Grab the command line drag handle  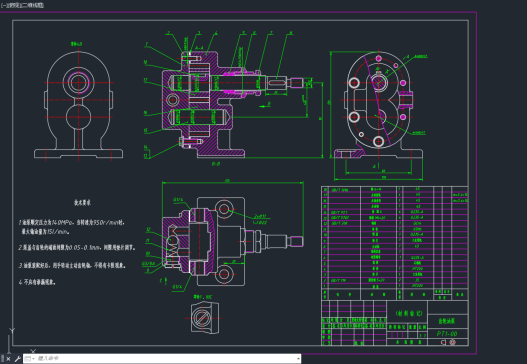click(3, 359)
